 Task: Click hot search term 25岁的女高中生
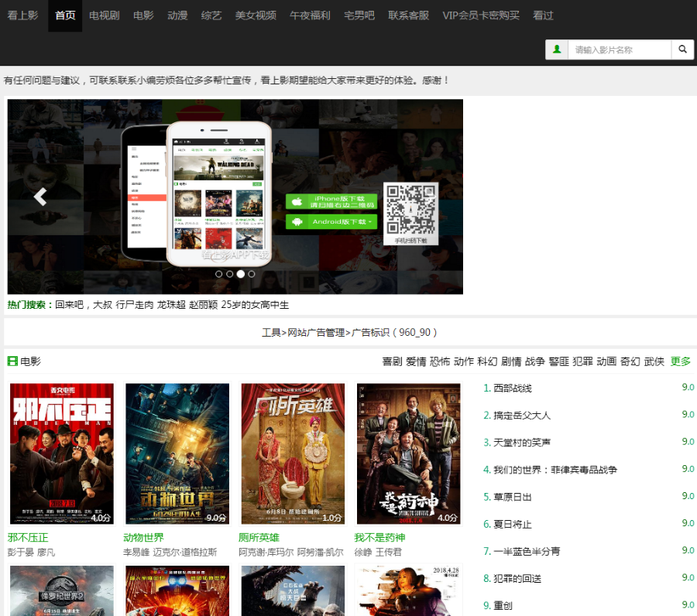point(255,305)
